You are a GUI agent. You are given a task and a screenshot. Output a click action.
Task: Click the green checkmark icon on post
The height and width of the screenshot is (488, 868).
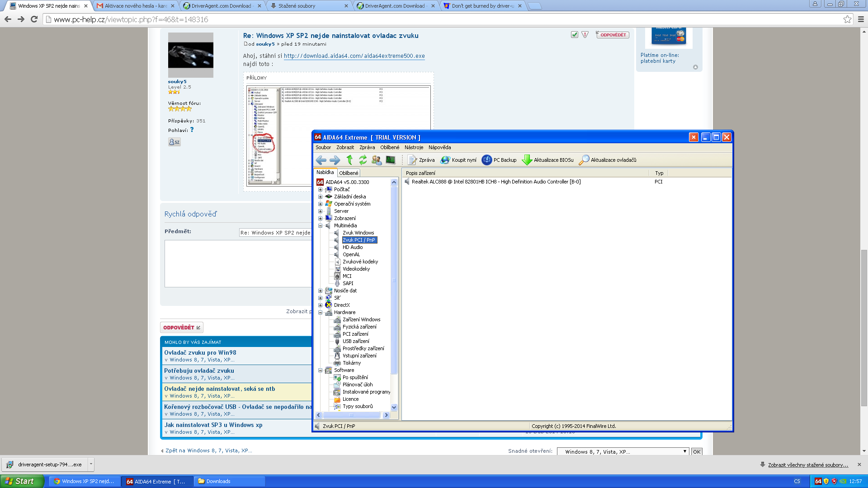click(574, 35)
